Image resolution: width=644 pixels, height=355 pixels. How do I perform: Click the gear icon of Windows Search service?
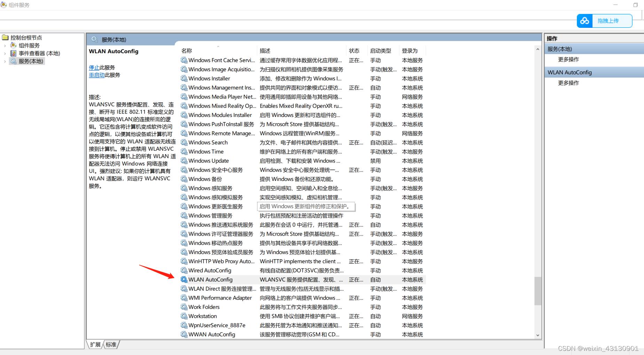184,142
